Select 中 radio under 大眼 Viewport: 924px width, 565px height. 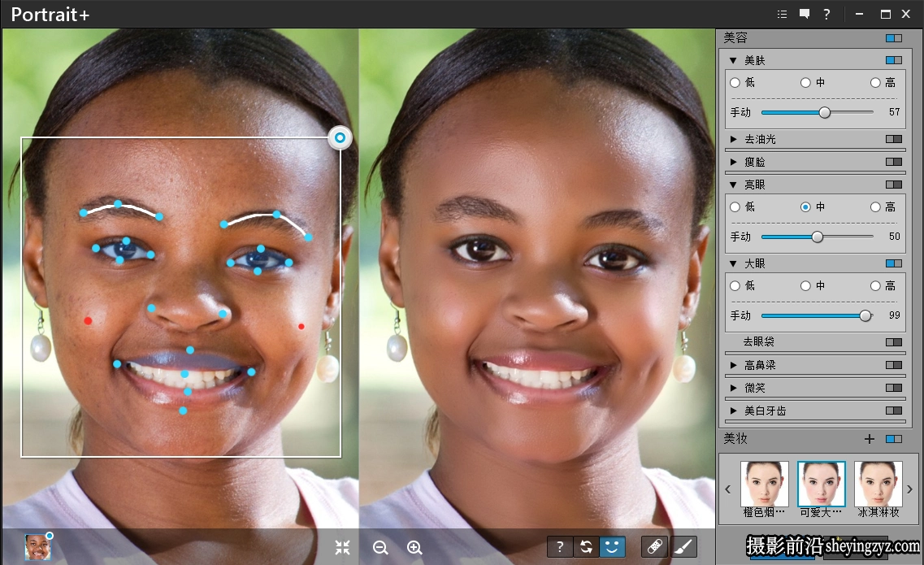(x=805, y=286)
